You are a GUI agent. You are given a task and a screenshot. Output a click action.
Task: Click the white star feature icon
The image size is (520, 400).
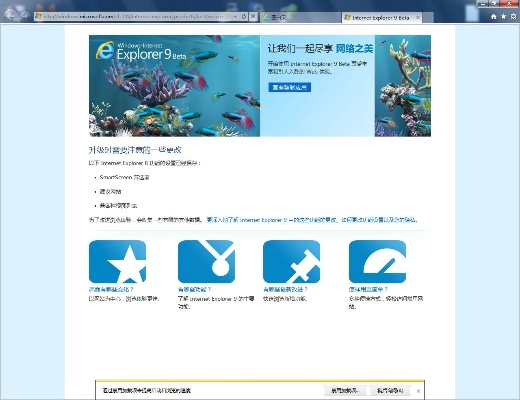tap(117, 262)
